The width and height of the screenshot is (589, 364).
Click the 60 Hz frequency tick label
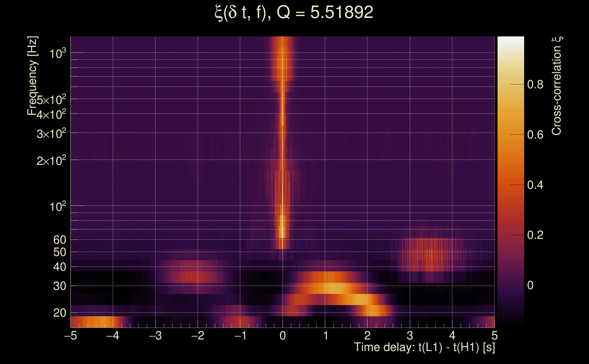click(59, 240)
